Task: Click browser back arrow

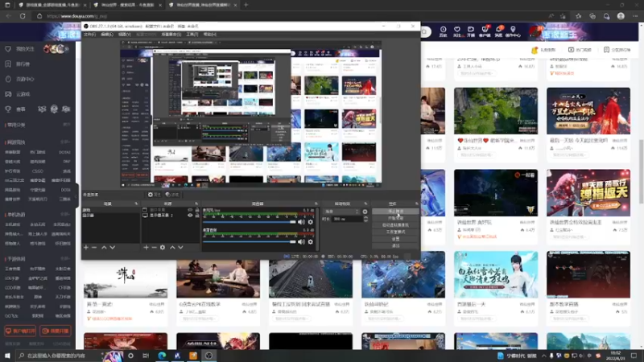Action: coord(9,16)
